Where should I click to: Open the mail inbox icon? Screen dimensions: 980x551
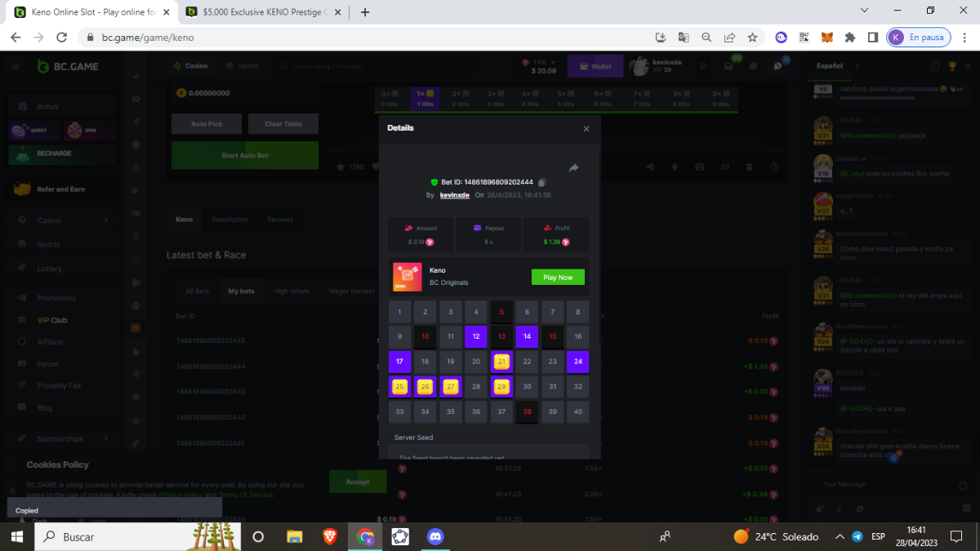pos(728,66)
